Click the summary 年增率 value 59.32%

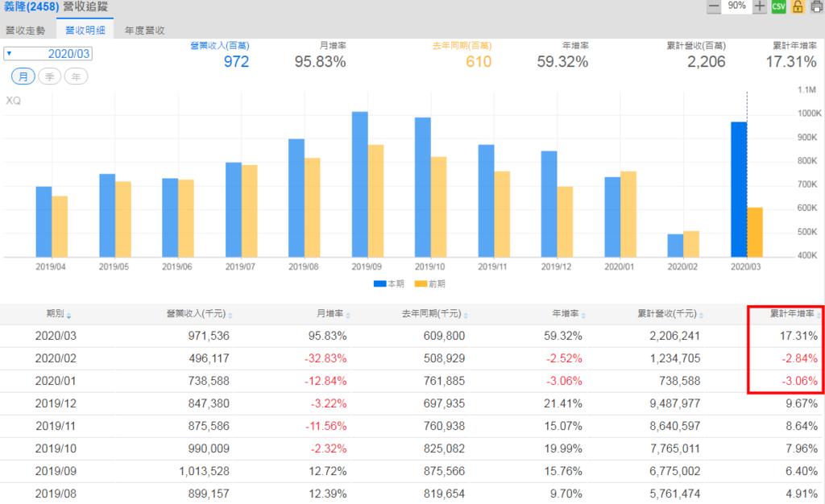tap(562, 62)
